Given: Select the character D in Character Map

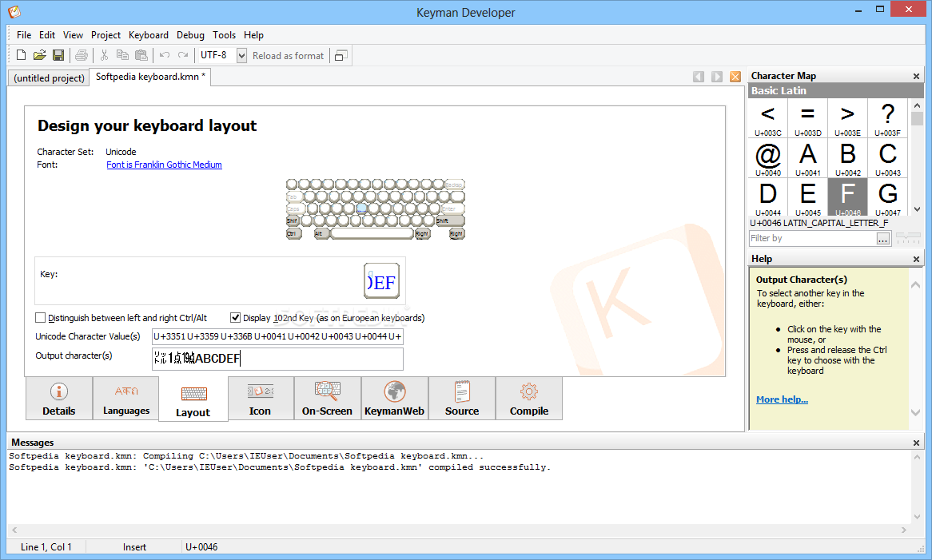Looking at the screenshot, I should (768, 197).
